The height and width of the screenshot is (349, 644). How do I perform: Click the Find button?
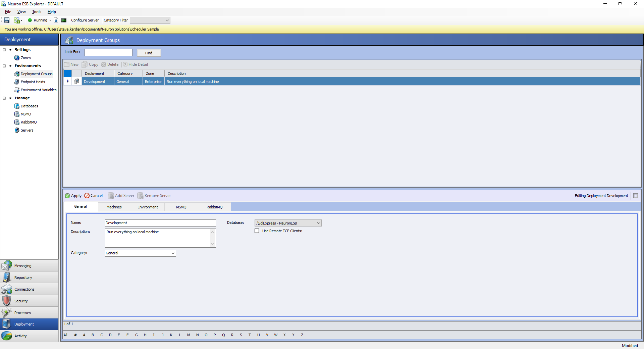tap(149, 53)
